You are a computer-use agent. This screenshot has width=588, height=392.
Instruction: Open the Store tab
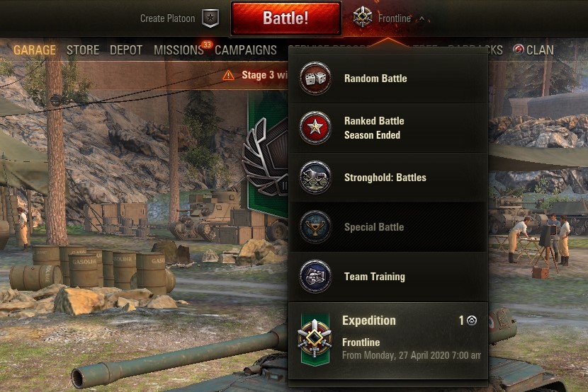[x=83, y=50]
